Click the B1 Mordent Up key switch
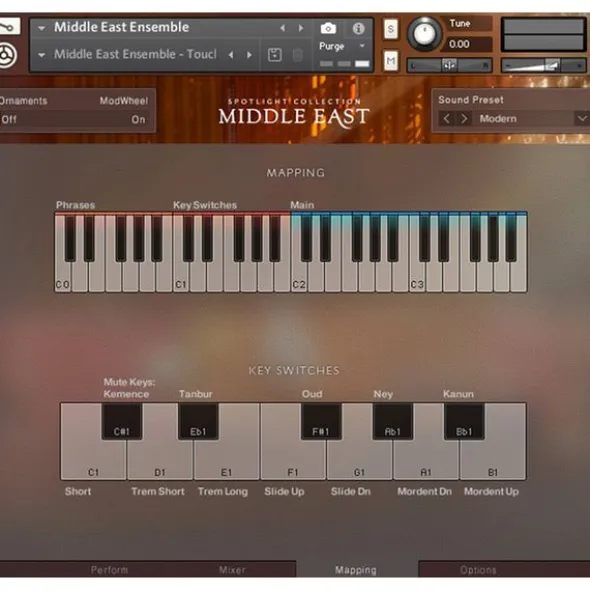The image size is (590, 591). point(493,460)
